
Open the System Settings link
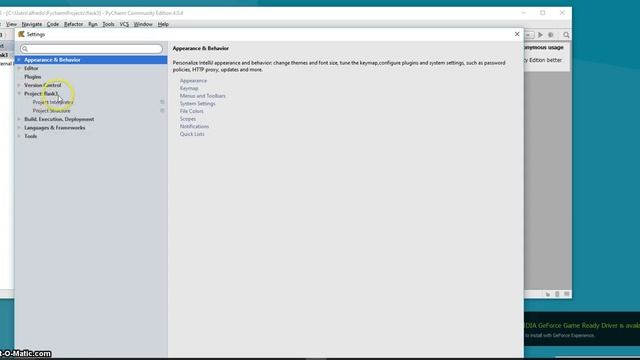pos(198,104)
